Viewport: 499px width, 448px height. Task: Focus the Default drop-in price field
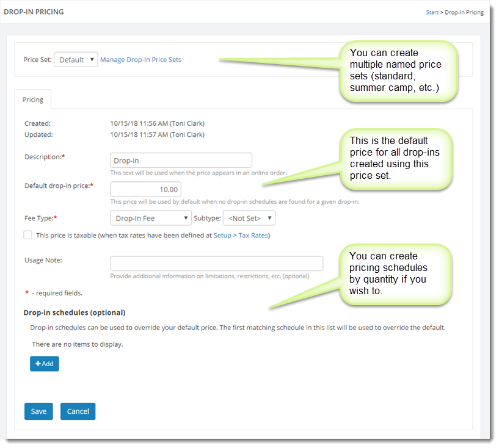point(145,189)
